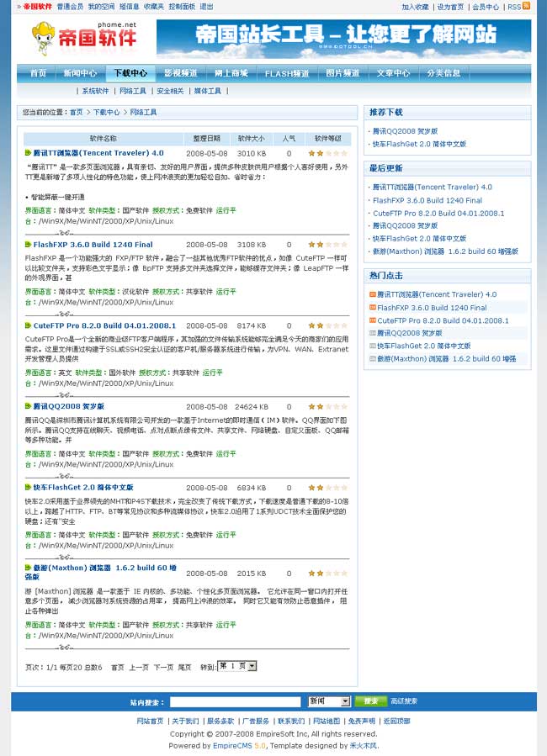The image size is (547, 756).
Task: Click the 站内搜索 text input field
Action: point(235,701)
